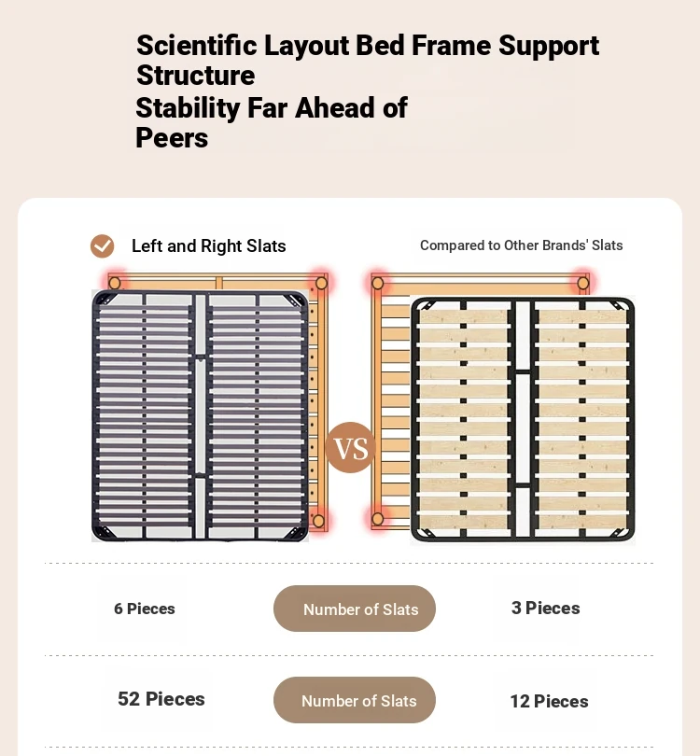This screenshot has height=756, width=700.
Task: Click the '3 Pieces' value
Action: point(546,608)
